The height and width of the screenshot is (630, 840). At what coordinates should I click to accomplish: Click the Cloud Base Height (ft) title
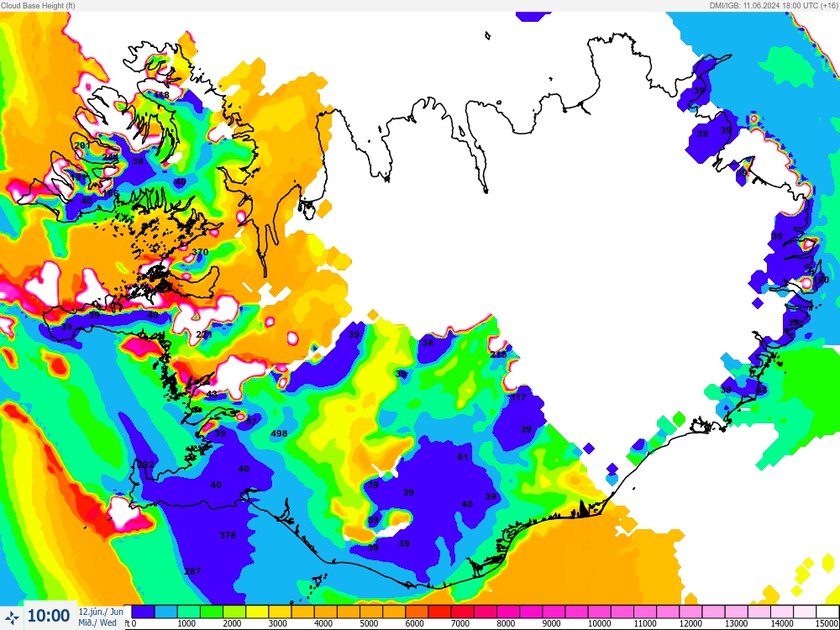(x=38, y=5)
